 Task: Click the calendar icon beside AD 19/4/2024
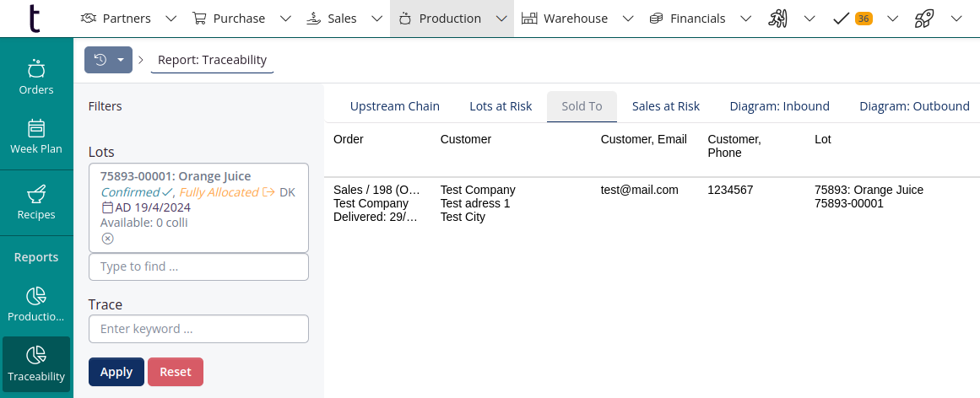point(107,207)
